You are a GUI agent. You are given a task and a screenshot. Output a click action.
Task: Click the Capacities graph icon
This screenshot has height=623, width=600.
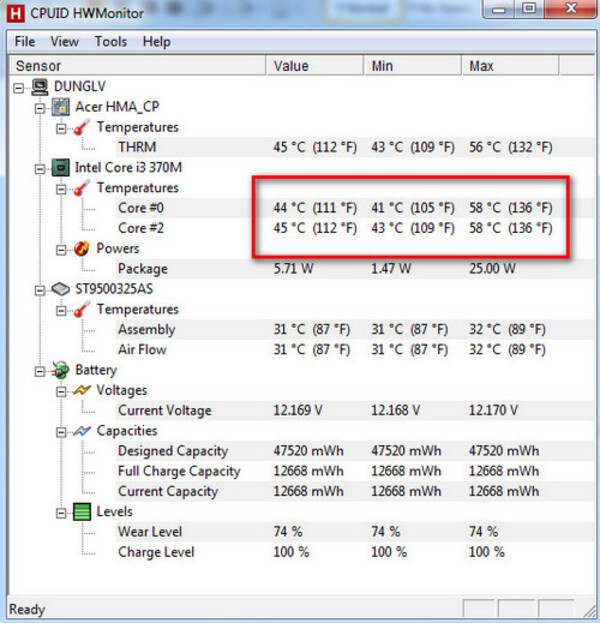(82, 431)
